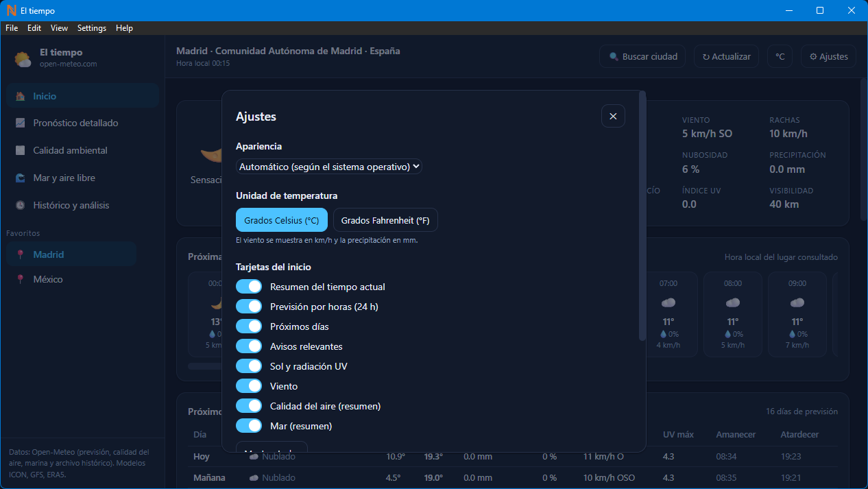Screen dimensions: 868x489
Task: Click the °C unit button in header
Action: pyautogui.click(x=780, y=57)
